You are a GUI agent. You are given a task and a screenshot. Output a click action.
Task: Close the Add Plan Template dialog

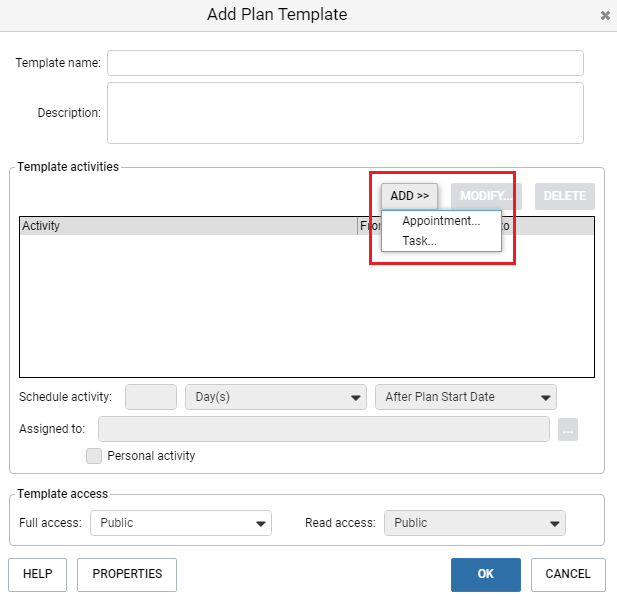click(605, 15)
